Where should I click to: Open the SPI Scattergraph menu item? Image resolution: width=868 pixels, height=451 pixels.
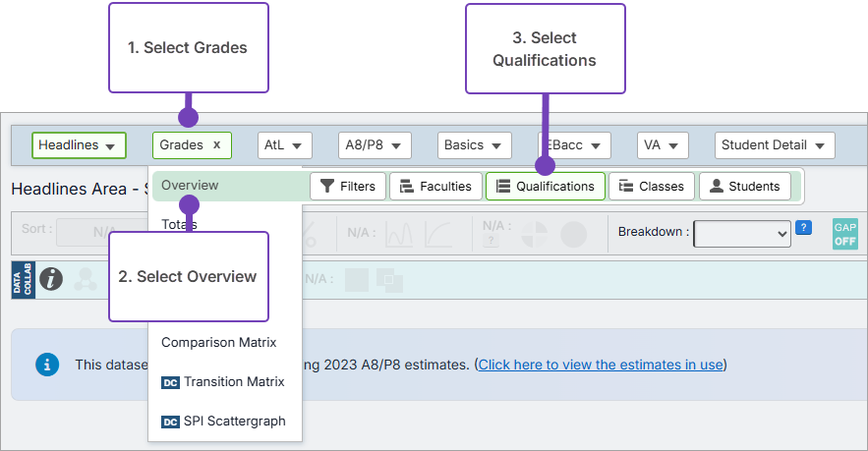[x=234, y=422]
